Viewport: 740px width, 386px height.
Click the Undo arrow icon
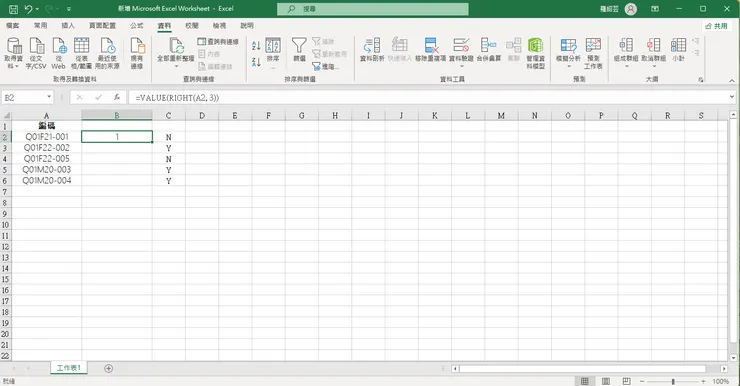coord(29,8)
